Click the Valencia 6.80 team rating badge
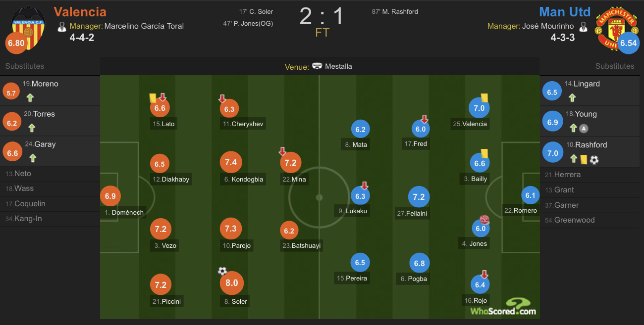644x325 pixels. (16, 43)
